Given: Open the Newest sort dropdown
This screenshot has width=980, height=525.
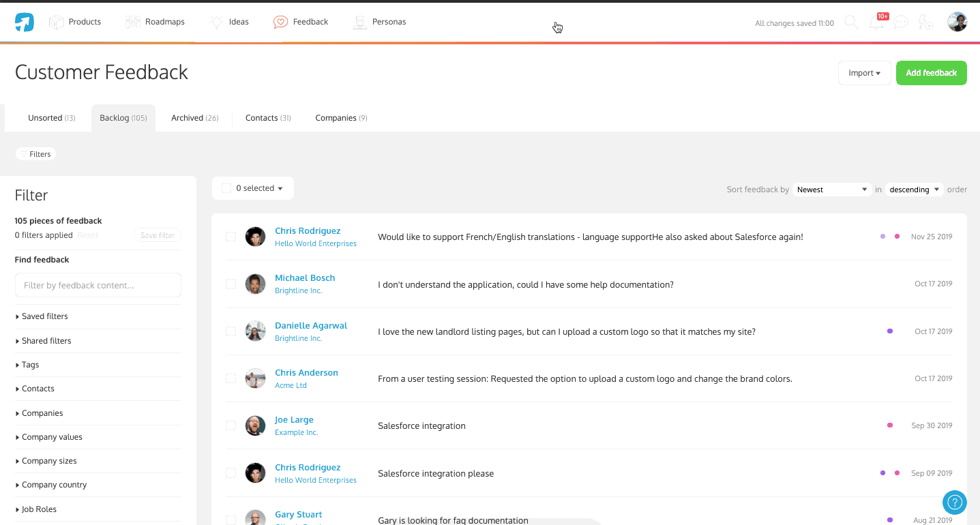Looking at the screenshot, I should (x=832, y=190).
